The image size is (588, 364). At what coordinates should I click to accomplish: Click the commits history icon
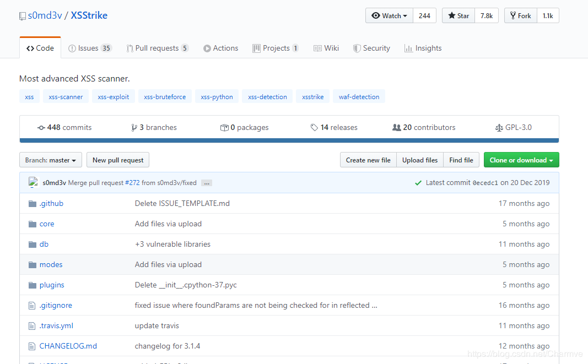tap(41, 128)
